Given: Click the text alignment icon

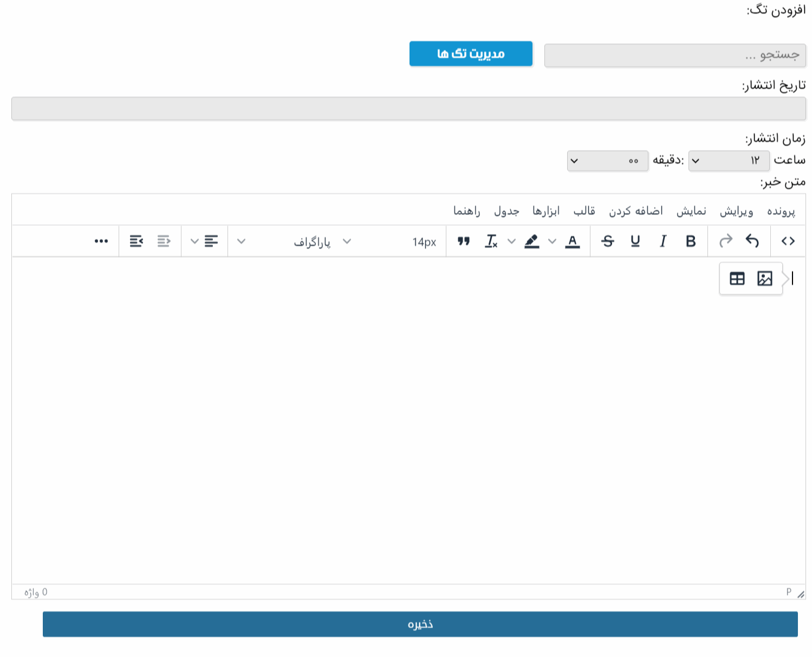Looking at the screenshot, I should (x=211, y=241).
